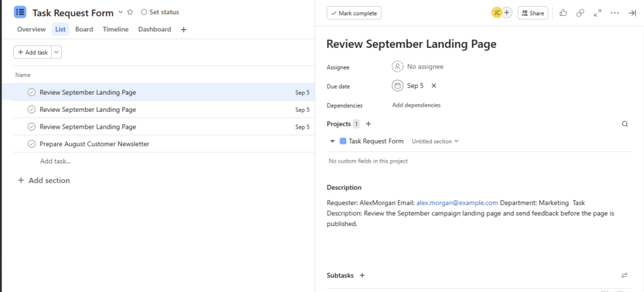644x292 pixels.
Task: Toggle completion of Prepare August Customer Newsletter
Action: (x=31, y=144)
